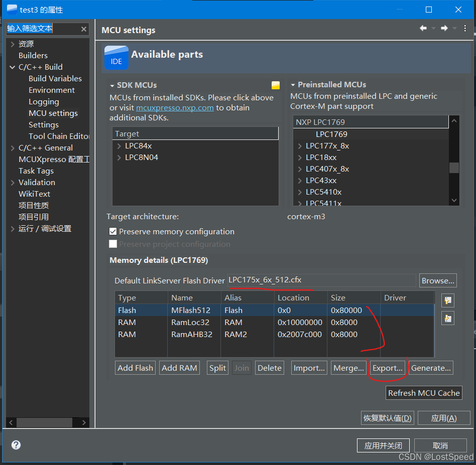Viewport: 476px width, 465px height.
Task: Expand the LPC43xx MCU group
Action: pyautogui.click(x=300, y=181)
